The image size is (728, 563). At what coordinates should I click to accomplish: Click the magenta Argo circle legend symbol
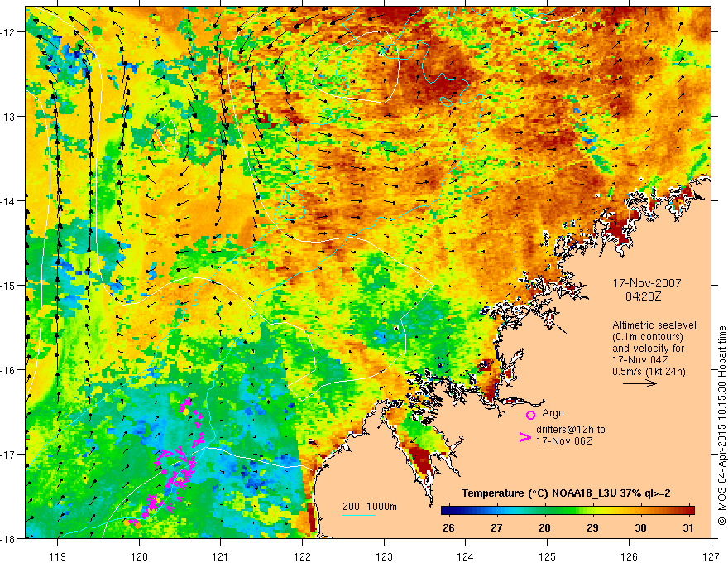[x=530, y=415]
